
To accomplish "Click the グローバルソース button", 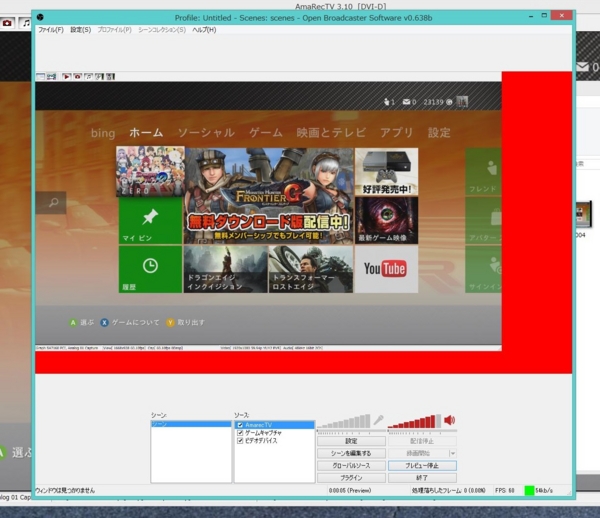I will [x=351, y=466].
